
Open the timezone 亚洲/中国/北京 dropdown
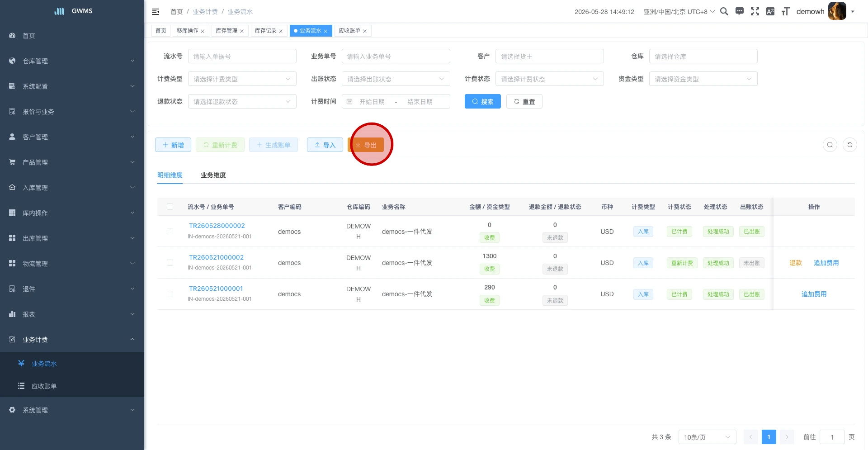click(679, 12)
